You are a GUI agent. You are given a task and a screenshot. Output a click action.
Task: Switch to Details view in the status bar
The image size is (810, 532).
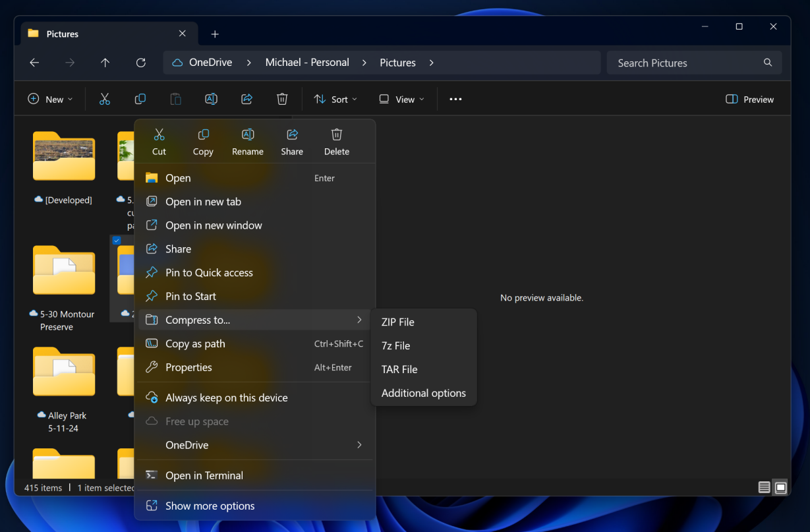[x=763, y=487]
